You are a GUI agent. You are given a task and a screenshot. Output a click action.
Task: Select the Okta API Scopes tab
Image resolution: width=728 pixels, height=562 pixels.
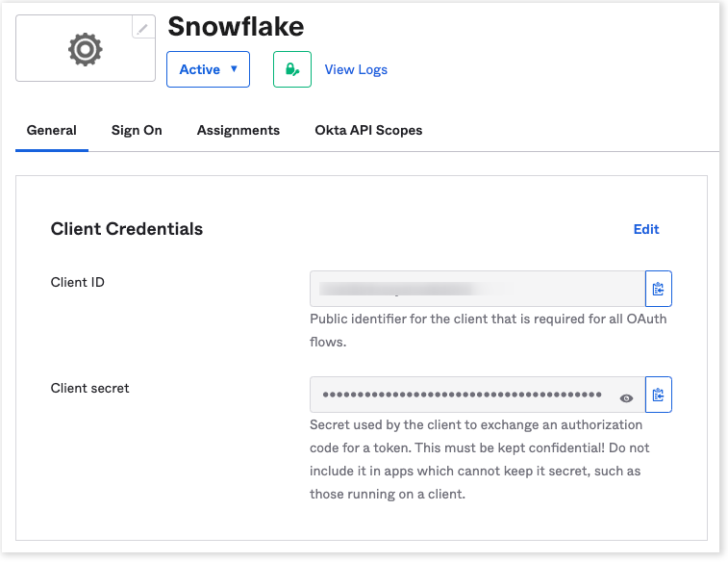368,130
